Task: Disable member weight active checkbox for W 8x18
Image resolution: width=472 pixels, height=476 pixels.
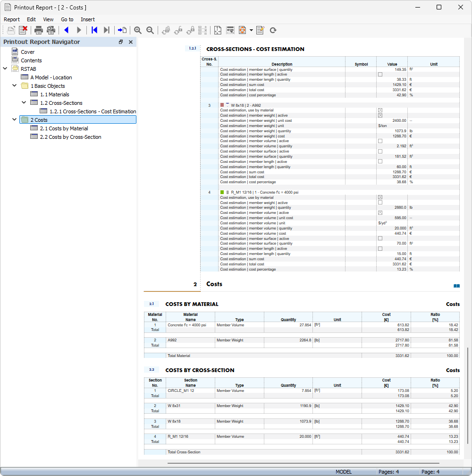Action: coord(380,115)
